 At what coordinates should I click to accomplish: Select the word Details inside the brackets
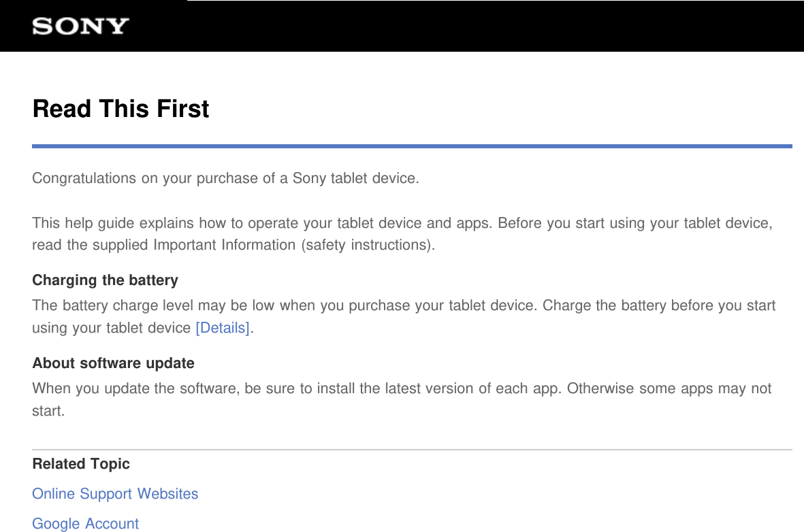tap(222, 327)
